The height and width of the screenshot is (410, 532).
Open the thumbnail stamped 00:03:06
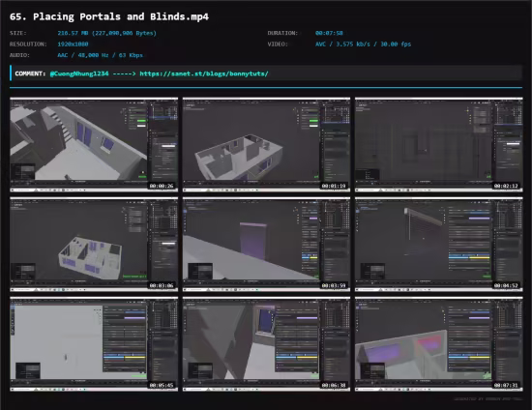[x=94, y=245]
